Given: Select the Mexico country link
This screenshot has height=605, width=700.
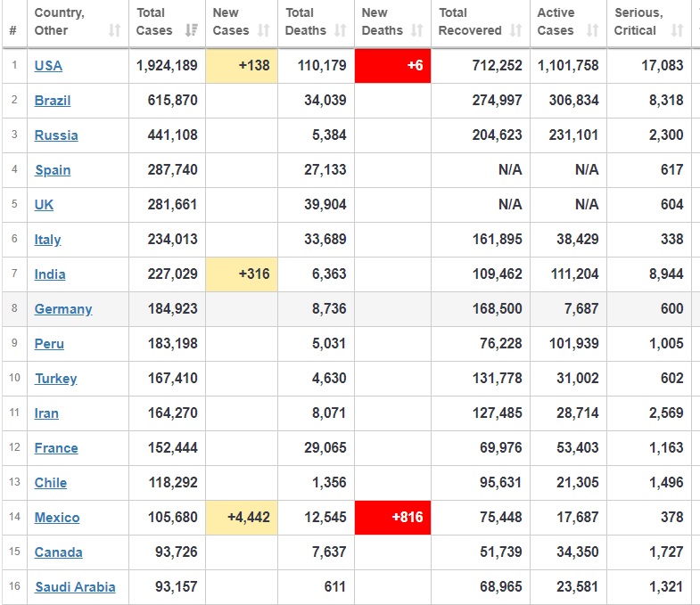Looking at the screenshot, I should (57, 518).
